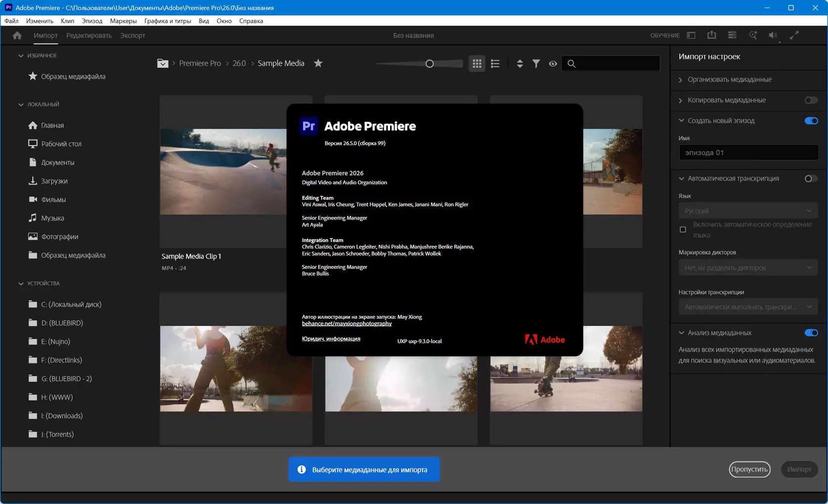Open the Юридич. информация link
The width and height of the screenshot is (828, 504).
point(331,339)
